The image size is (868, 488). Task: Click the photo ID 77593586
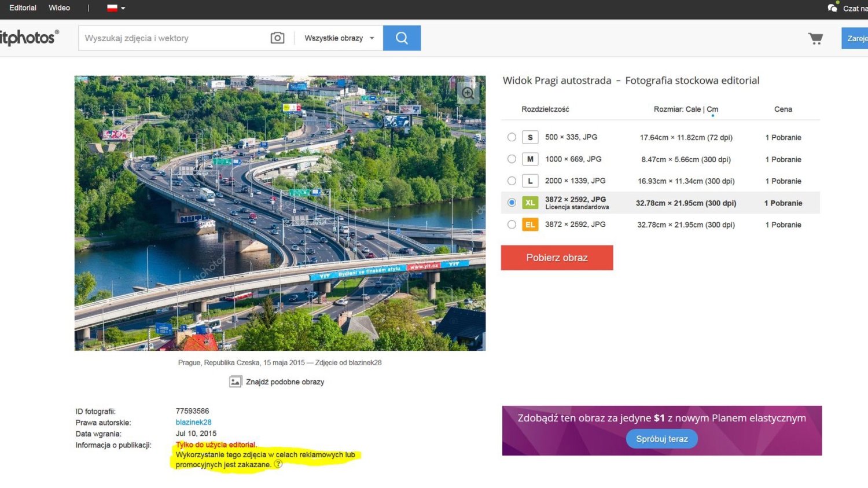pyautogui.click(x=192, y=412)
